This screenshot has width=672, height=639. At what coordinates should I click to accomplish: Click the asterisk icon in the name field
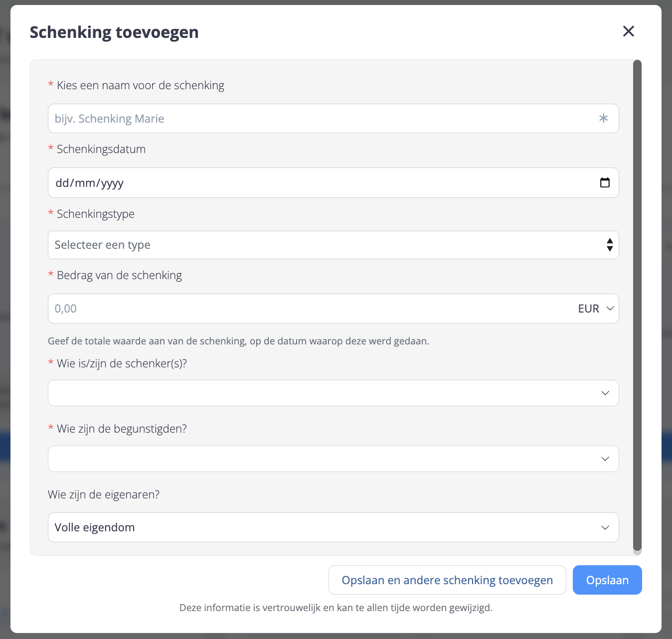(603, 119)
